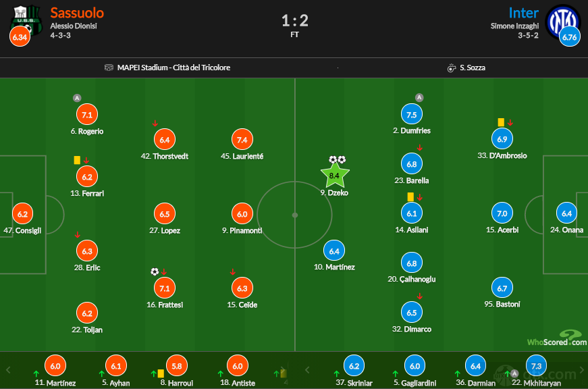Click the goal ball icon above Frattesi

(x=155, y=271)
